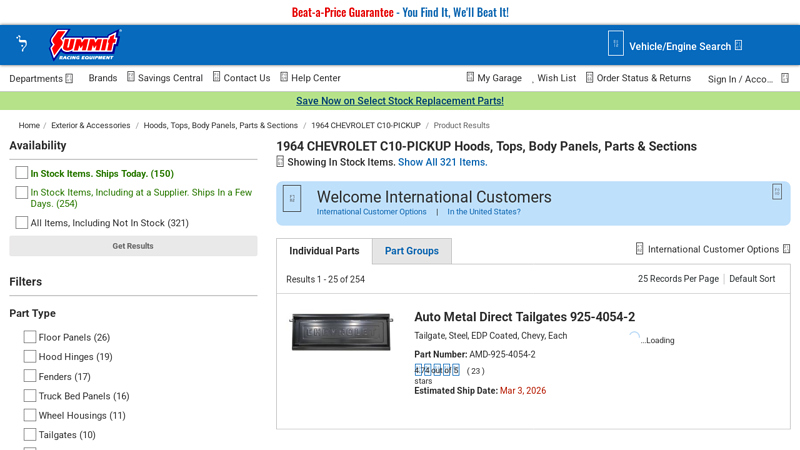Open the menu icon left of the logo
The width and height of the screenshot is (800, 450).
(x=22, y=44)
